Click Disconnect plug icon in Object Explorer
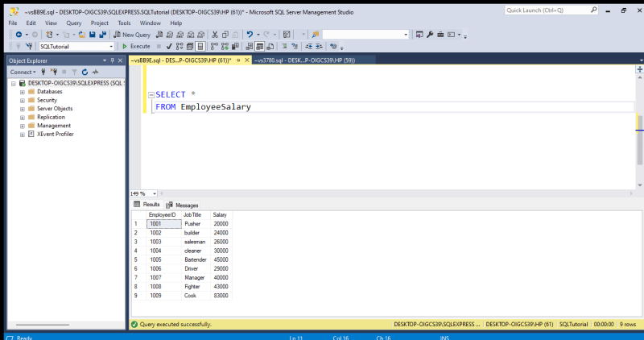This screenshot has height=340, width=644. tap(53, 72)
